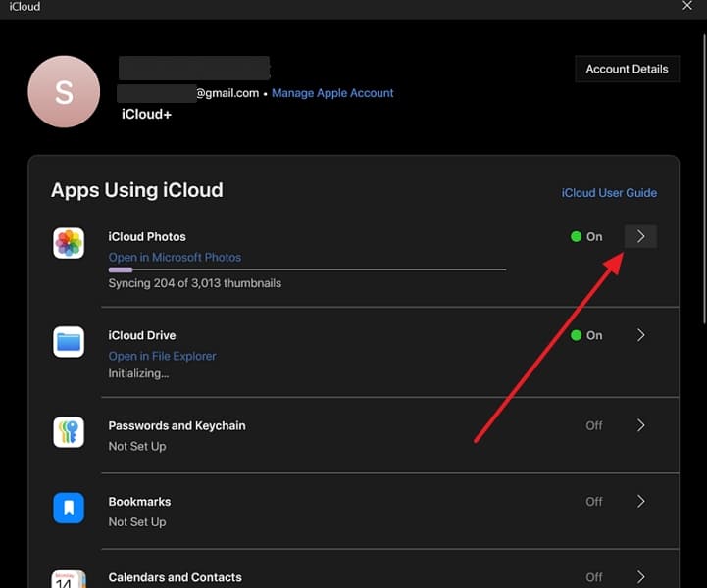This screenshot has height=588, width=707.
Task: Click the gmail.com email address text
Action: tap(227, 93)
